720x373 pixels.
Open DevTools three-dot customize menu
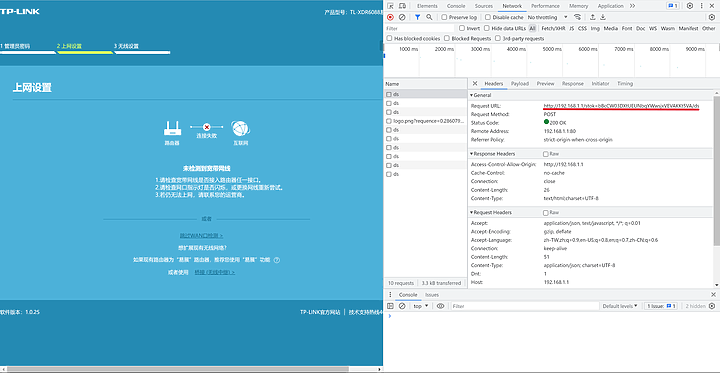[x=702, y=6]
